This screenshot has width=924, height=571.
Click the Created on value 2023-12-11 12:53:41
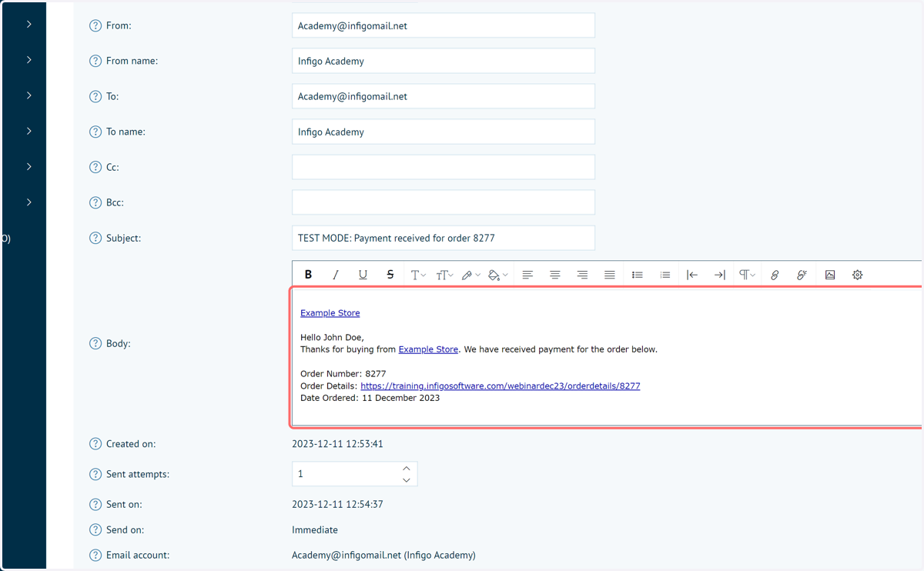click(337, 444)
